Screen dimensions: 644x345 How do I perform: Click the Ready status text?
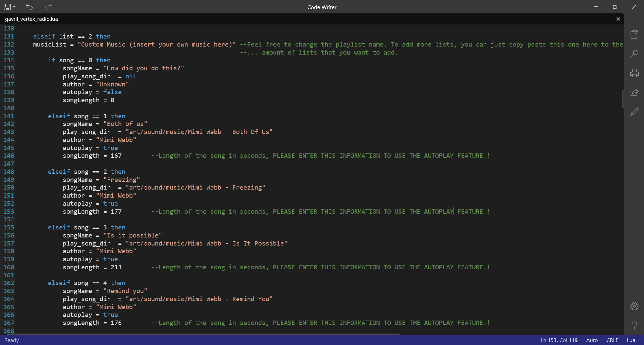pyautogui.click(x=12, y=340)
